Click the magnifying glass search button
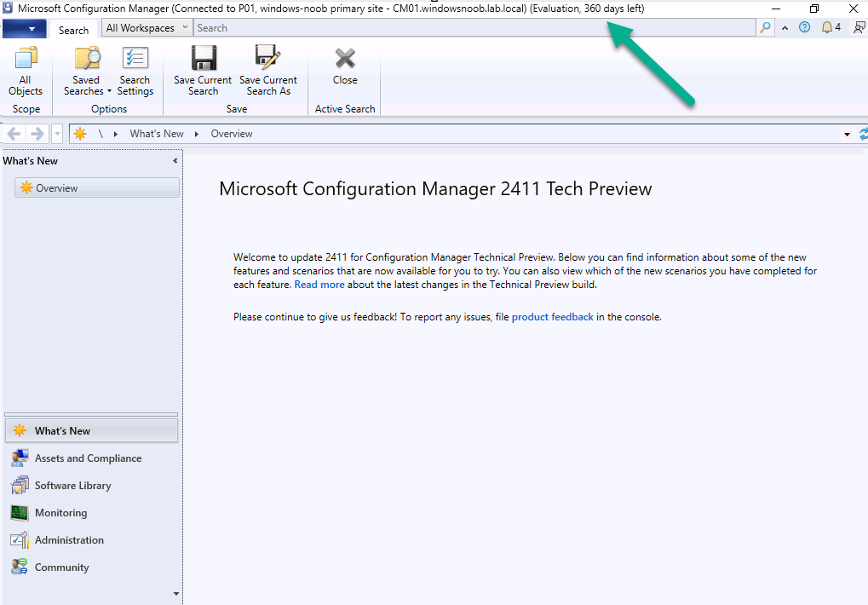 click(766, 27)
